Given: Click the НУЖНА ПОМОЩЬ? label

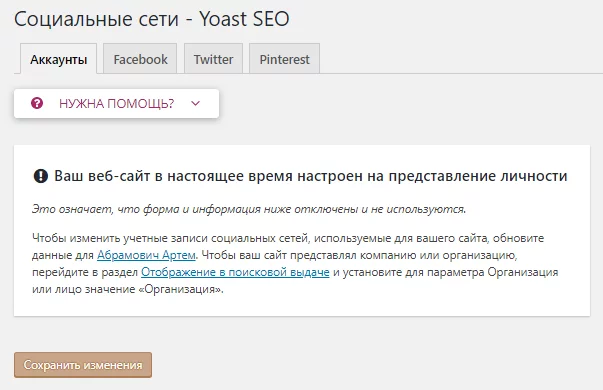Looking at the screenshot, I should pyautogui.click(x=117, y=103).
